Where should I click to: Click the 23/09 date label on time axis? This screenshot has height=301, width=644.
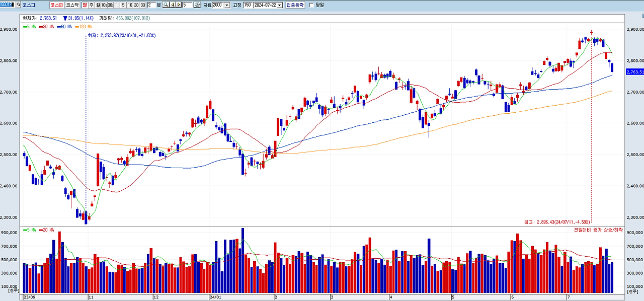pos(30,297)
